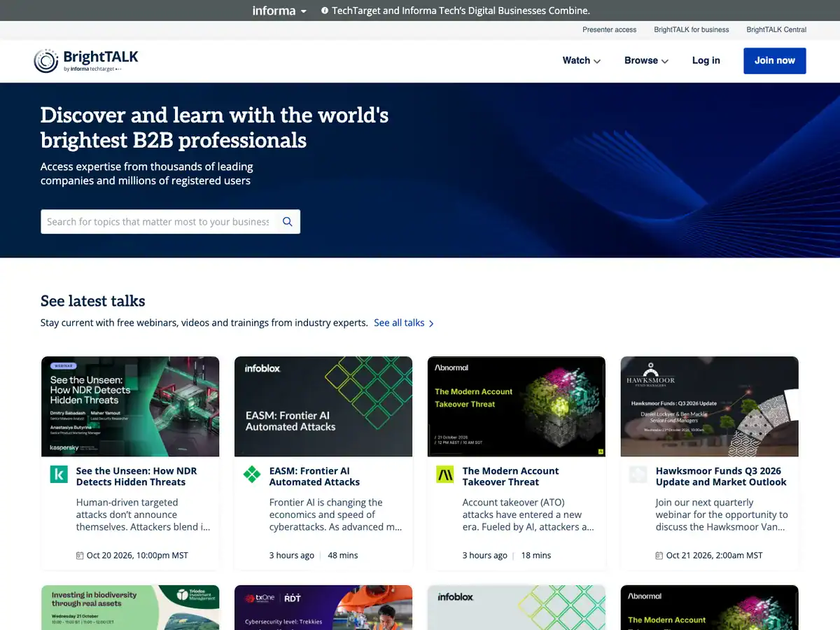The image size is (840, 630).
Task: Open title Hawksmoor Funds Q3 2026 Update
Action: [721, 477]
